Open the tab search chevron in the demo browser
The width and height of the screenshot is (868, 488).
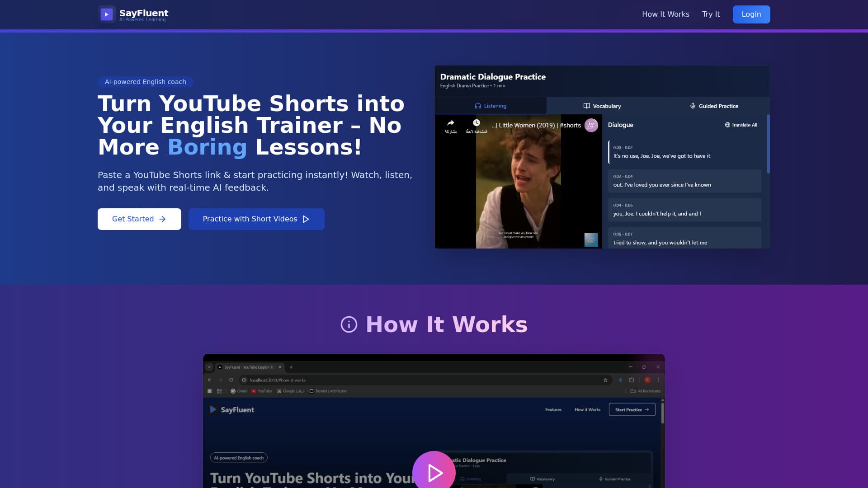click(x=209, y=367)
